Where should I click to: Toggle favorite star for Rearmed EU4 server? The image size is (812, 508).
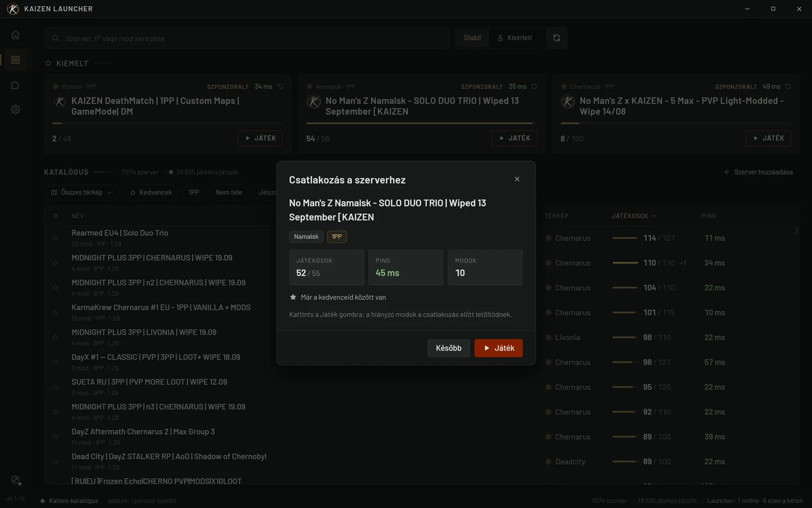(55, 238)
